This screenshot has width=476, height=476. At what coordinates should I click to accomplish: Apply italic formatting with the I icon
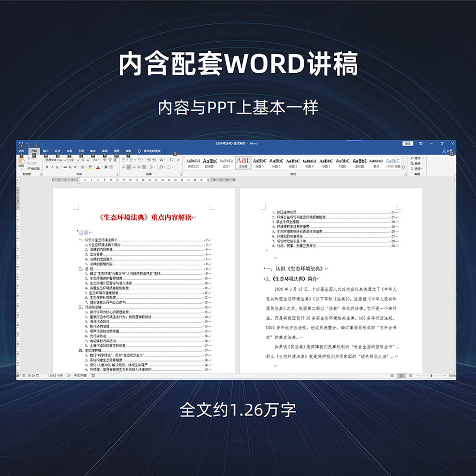click(52, 167)
